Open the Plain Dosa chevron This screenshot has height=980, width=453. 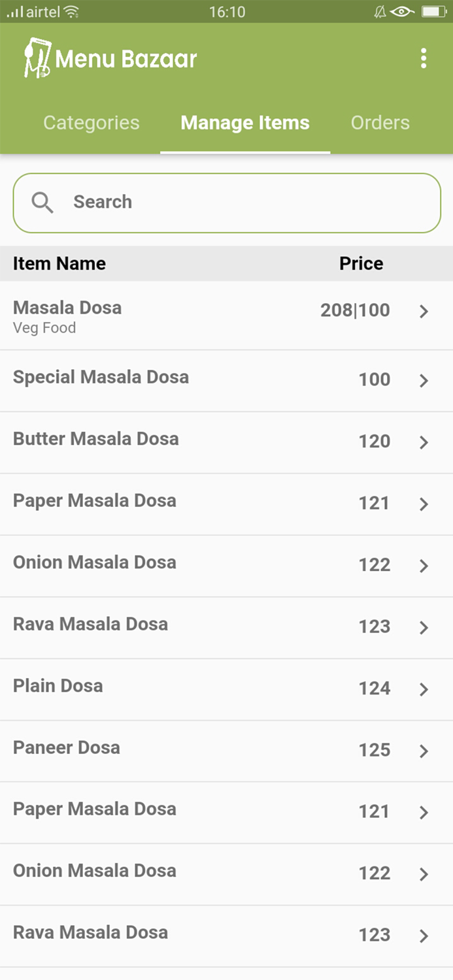click(424, 689)
